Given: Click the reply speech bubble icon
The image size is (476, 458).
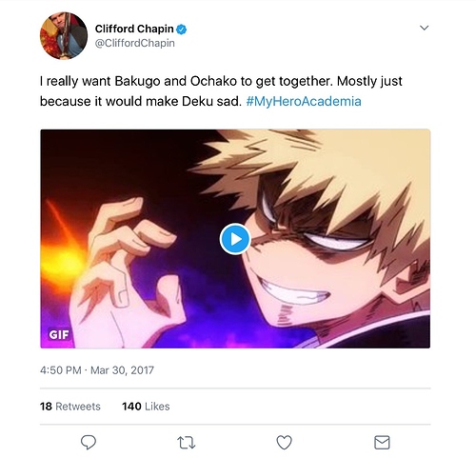Looking at the screenshot, I should pyautogui.click(x=89, y=442).
